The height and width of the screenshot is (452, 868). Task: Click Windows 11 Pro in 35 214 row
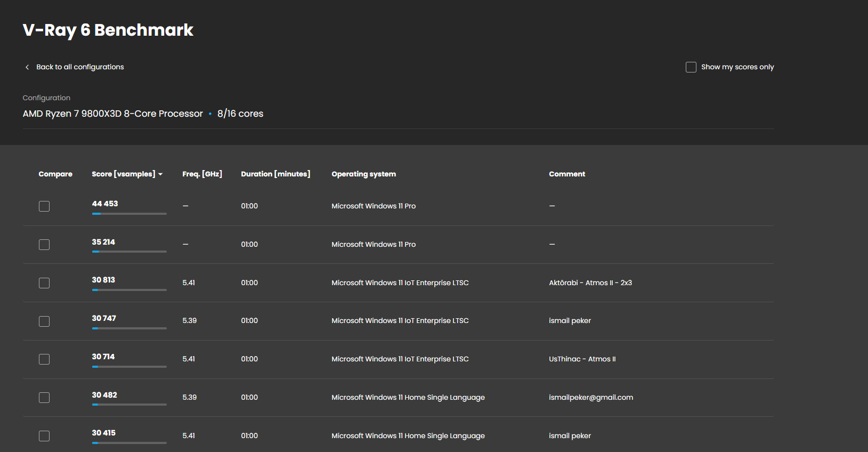pyautogui.click(x=374, y=245)
